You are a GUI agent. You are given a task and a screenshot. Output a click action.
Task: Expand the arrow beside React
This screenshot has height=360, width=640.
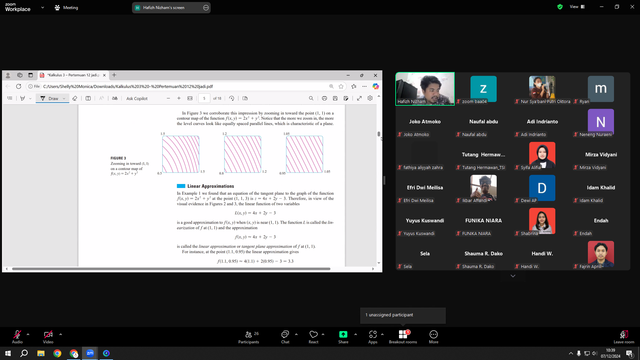tap(323, 334)
